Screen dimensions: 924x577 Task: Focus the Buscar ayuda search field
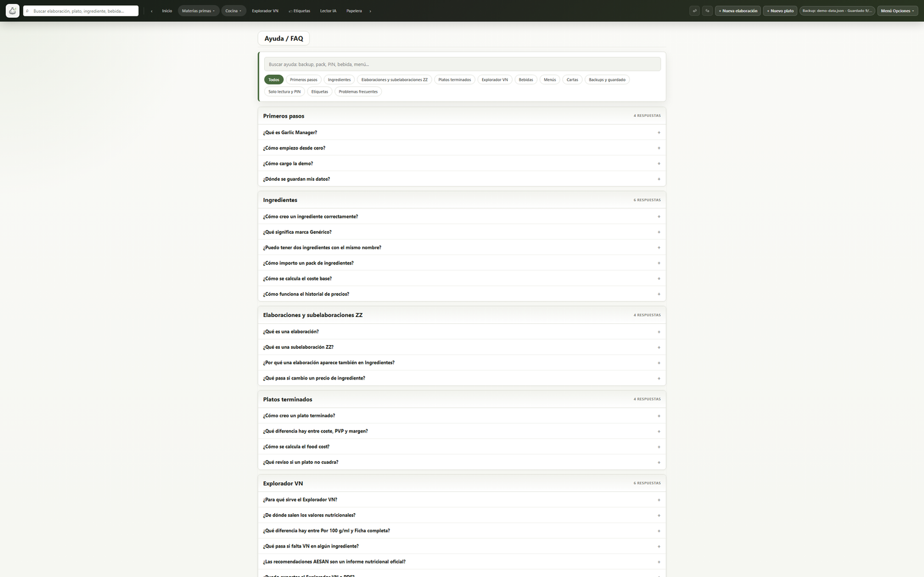click(x=462, y=64)
